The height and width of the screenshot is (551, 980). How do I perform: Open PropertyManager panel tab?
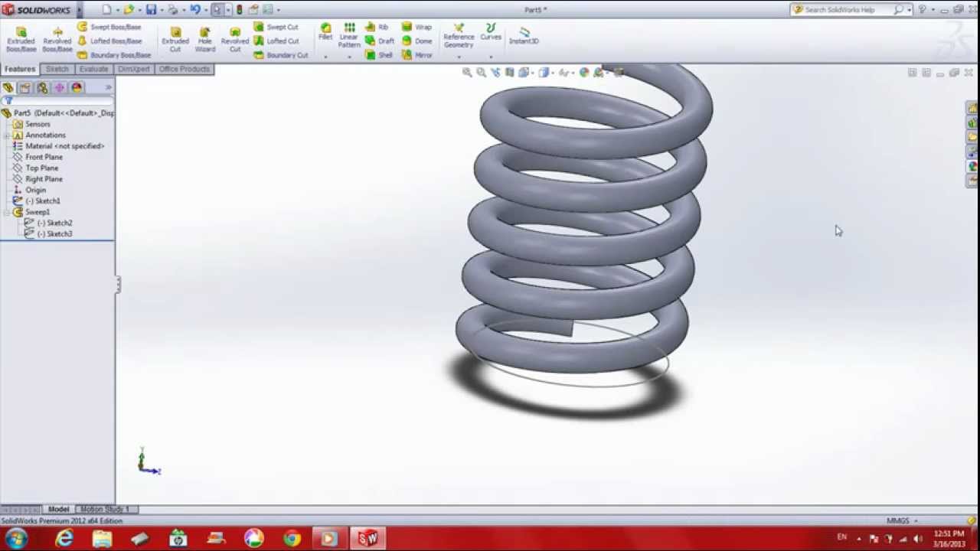click(25, 88)
